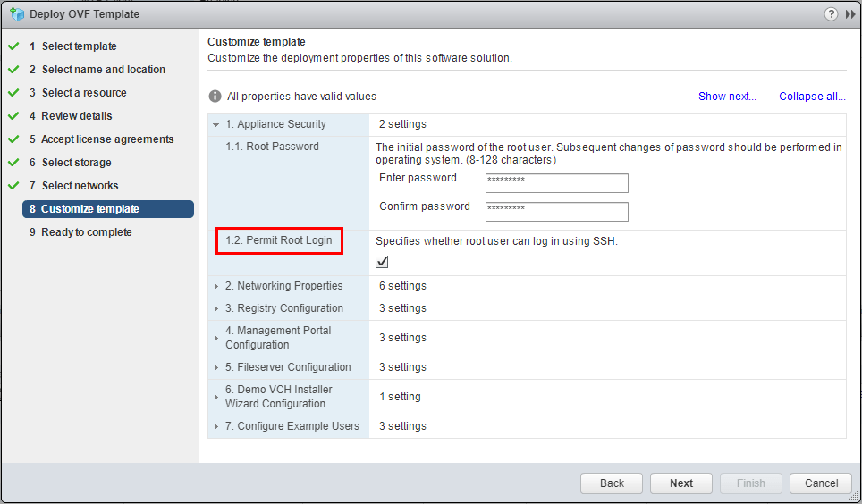Click the Deploy OVF Template title icon
Screen dimensions: 862x504
[16, 14]
